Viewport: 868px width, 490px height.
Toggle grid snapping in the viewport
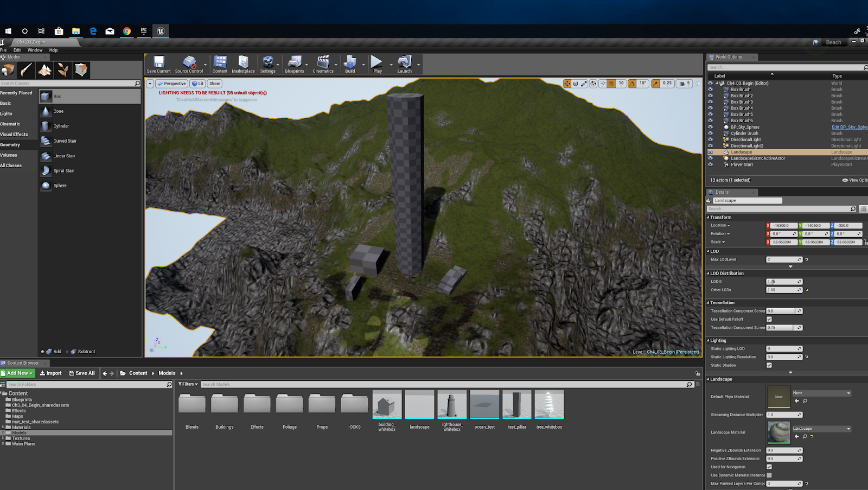coord(611,84)
